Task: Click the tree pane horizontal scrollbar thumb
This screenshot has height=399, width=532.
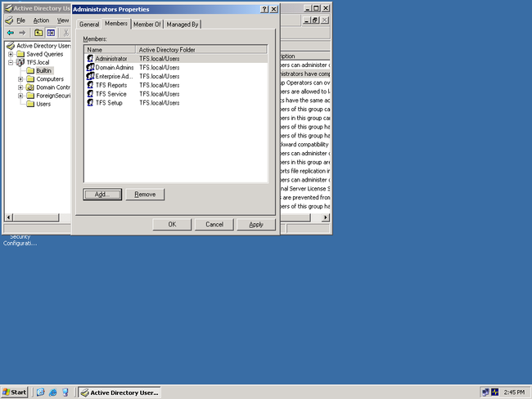Action: point(36,217)
